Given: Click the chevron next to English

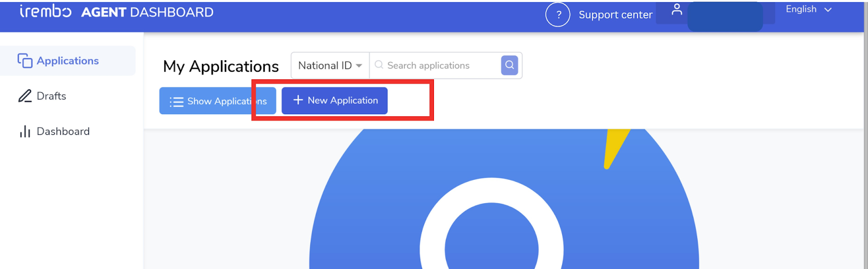Looking at the screenshot, I should (827, 10).
